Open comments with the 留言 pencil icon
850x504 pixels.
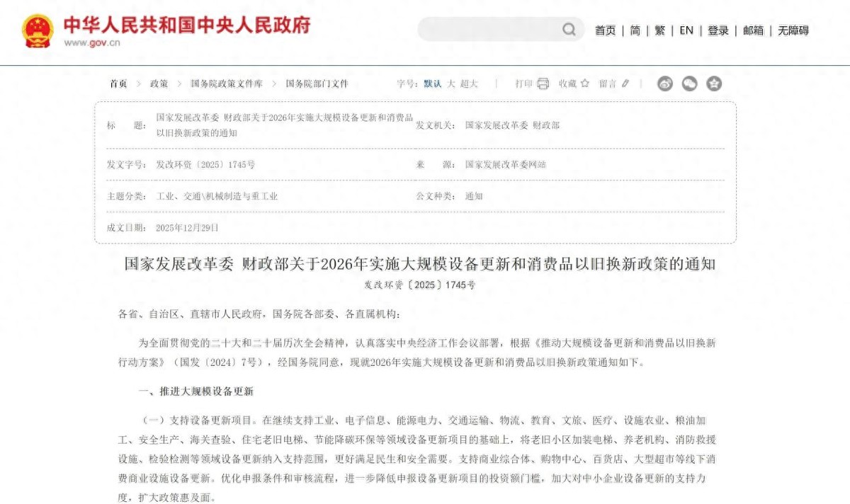(x=624, y=83)
